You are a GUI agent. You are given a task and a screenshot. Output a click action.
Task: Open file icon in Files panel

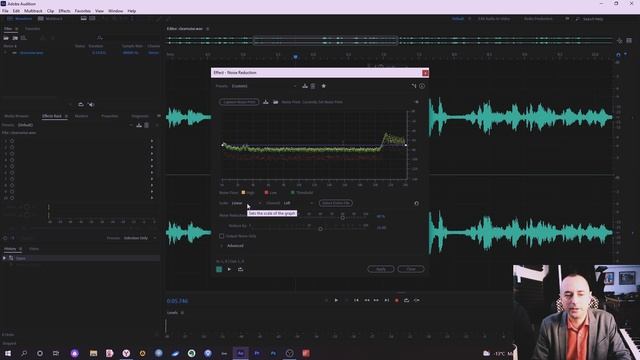coord(6,38)
